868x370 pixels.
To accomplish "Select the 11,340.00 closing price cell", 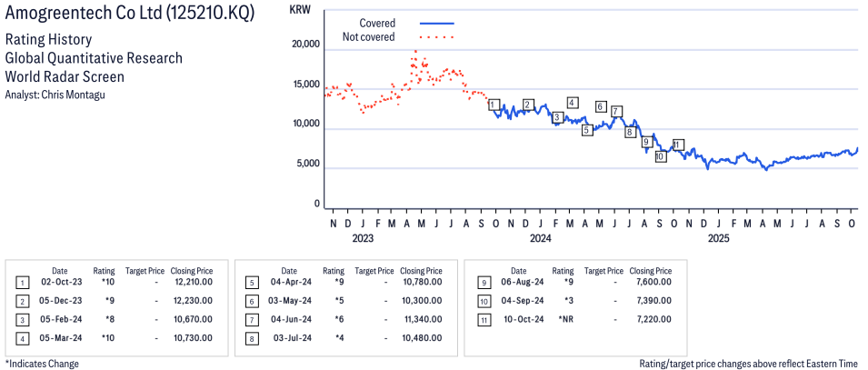I will pyautogui.click(x=421, y=318).
